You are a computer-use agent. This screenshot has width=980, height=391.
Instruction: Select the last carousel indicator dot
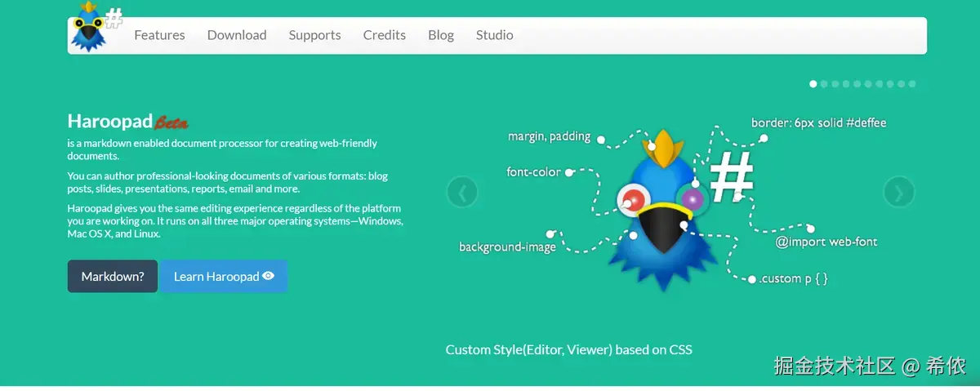coord(912,83)
